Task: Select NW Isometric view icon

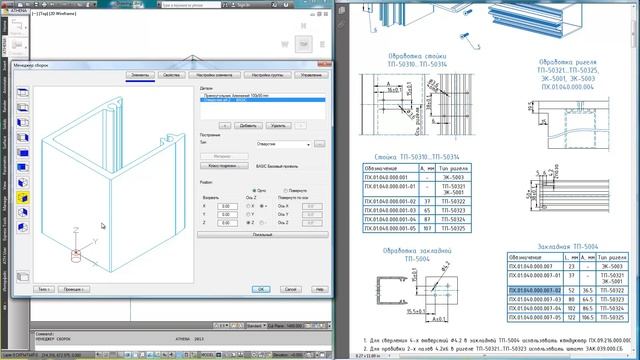Action: pos(23,227)
